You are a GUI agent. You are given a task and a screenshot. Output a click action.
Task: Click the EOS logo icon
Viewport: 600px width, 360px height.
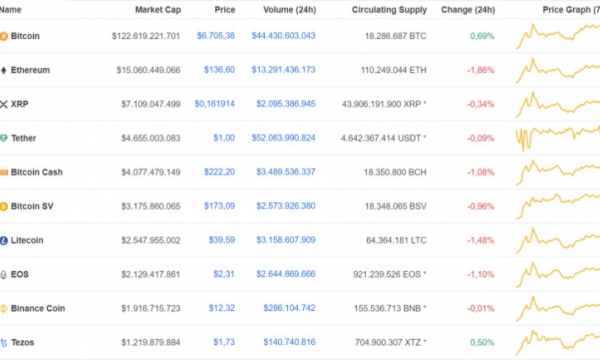coord(3,275)
